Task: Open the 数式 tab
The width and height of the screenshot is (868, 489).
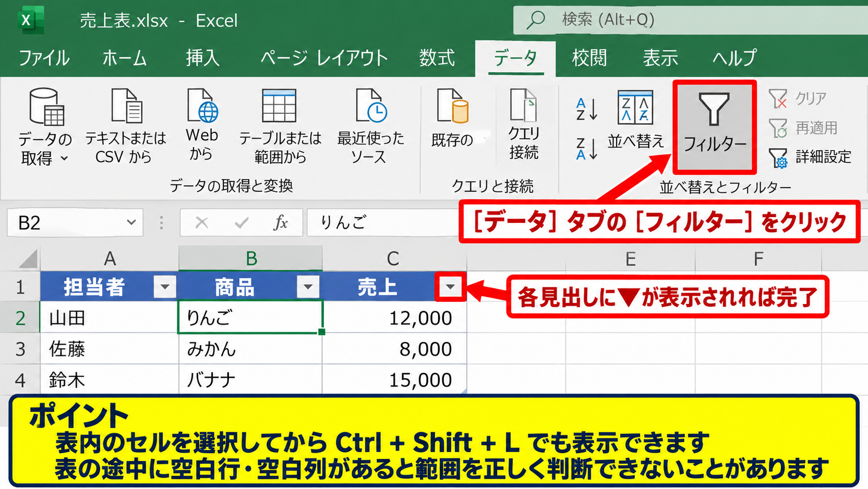Action: tap(437, 58)
